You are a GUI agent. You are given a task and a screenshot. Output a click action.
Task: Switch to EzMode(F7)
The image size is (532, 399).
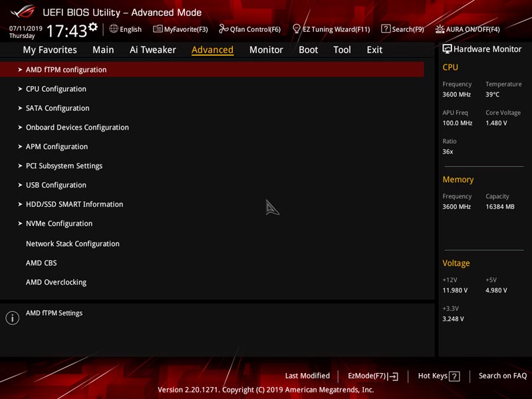pyautogui.click(x=373, y=376)
